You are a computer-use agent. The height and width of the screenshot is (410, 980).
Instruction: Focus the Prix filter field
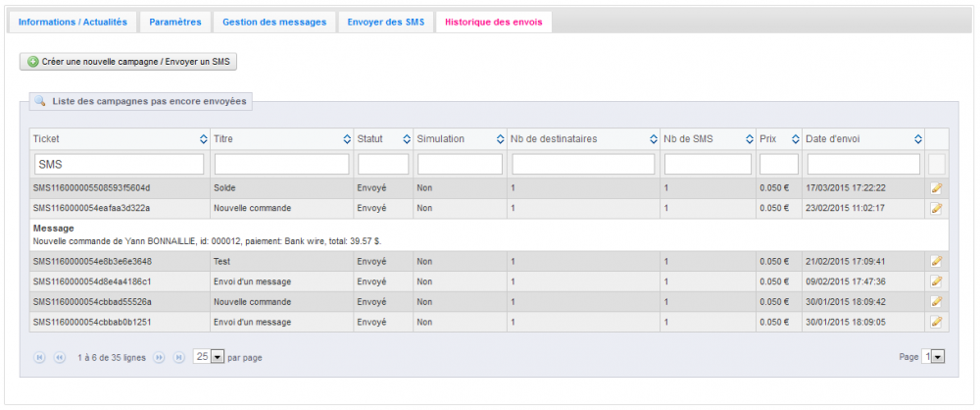[779, 164]
